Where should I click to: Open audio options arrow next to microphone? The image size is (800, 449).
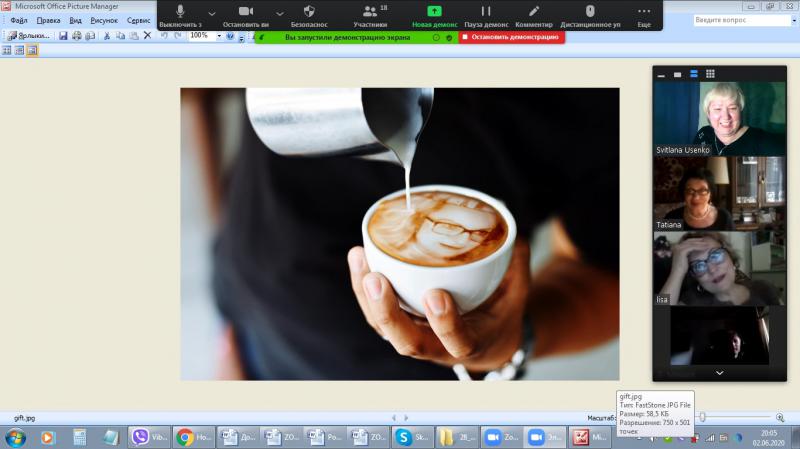[x=212, y=14]
